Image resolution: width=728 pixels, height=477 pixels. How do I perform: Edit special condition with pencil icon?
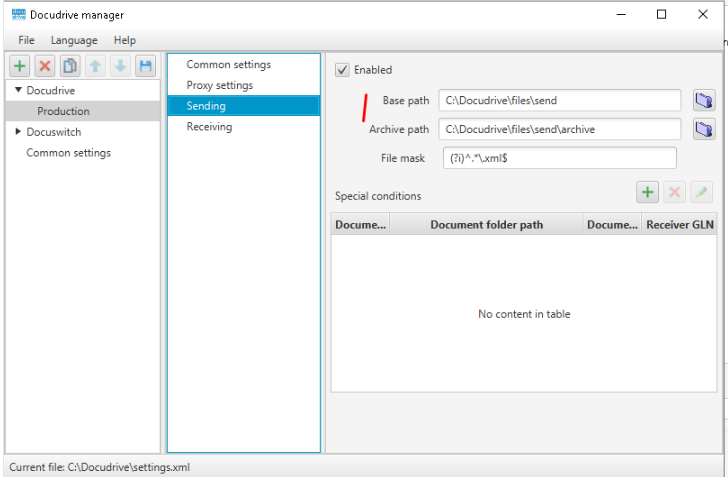pos(701,192)
